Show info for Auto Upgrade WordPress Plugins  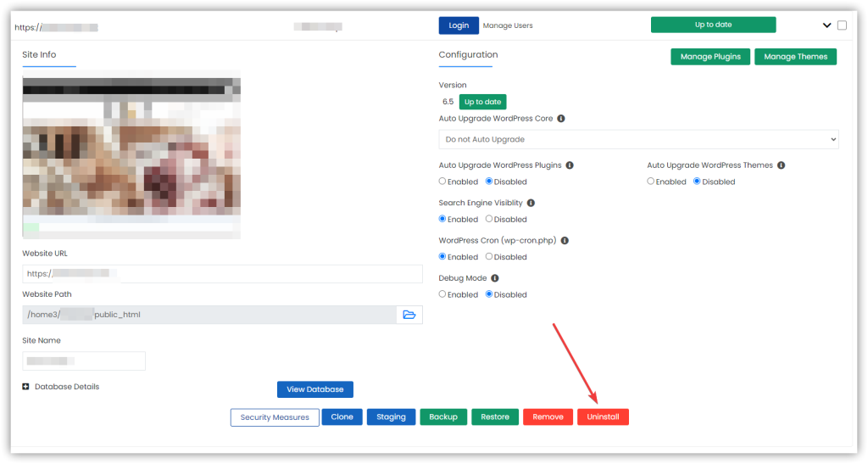(x=570, y=165)
